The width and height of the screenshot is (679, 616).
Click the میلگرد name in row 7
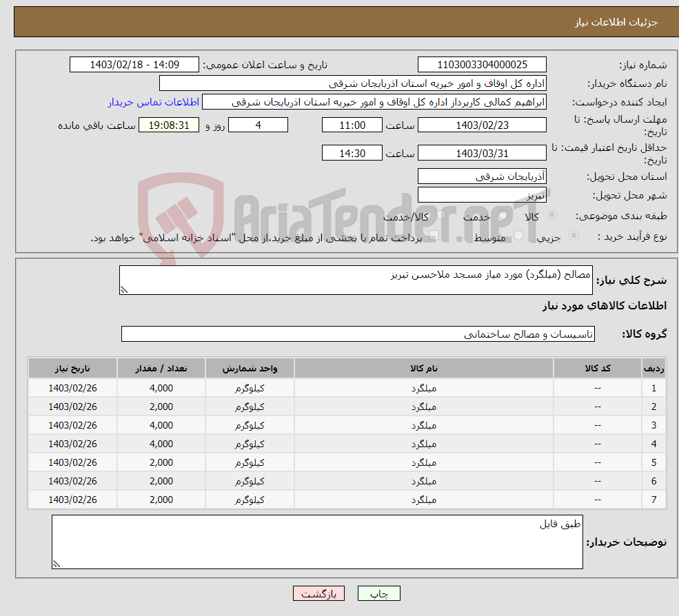[424, 500]
